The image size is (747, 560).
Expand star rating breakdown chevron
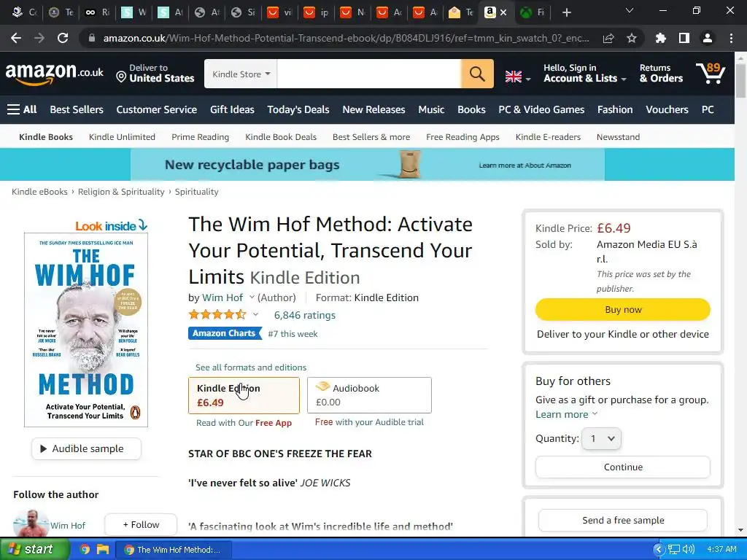click(256, 314)
